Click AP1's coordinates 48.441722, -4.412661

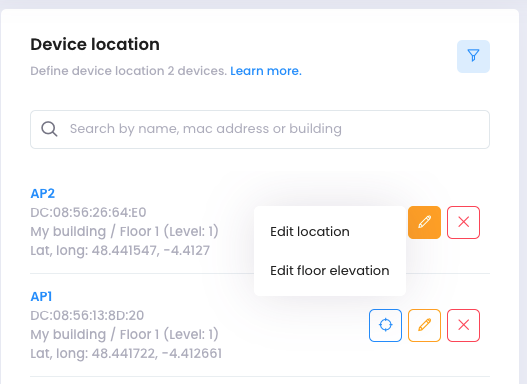point(157,354)
